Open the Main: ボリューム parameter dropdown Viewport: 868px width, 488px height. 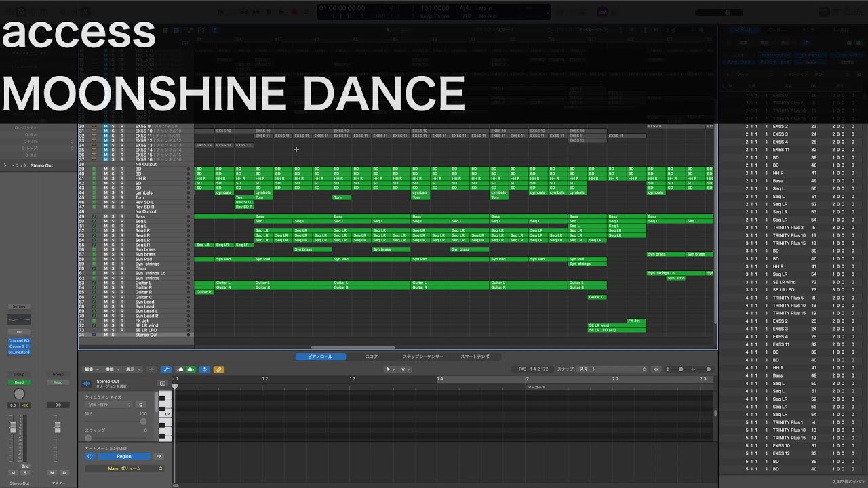(x=125, y=468)
